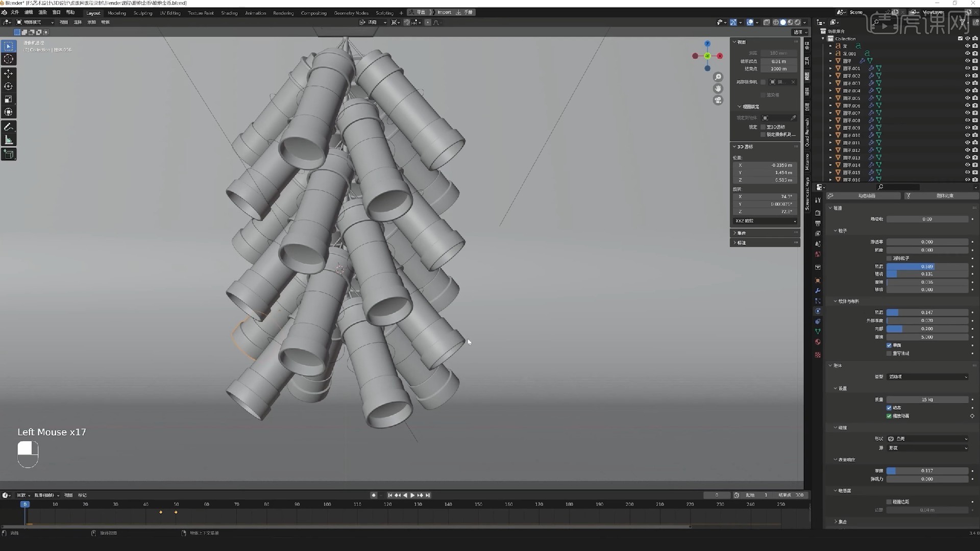Switch to the Geometry Nodes workspace tab
Viewport: 980px width, 551px height.
[351, 13]
